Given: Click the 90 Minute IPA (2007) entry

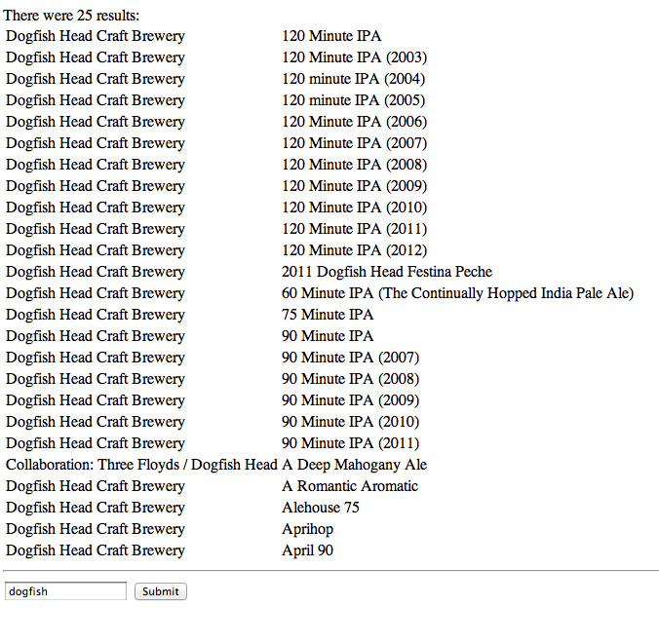Looking at the screenshot, I should (x=351, y=358).
